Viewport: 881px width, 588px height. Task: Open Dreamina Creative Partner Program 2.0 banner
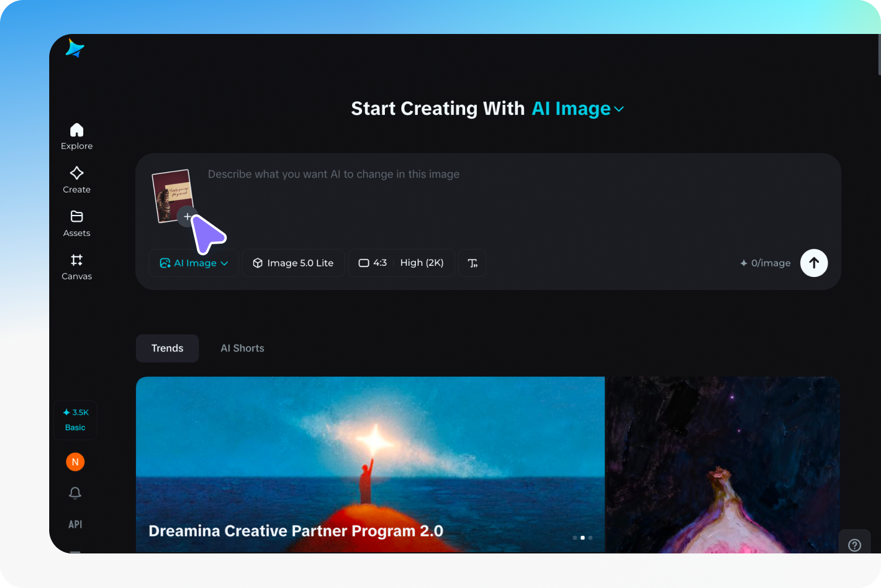click(x=370, y=465)
